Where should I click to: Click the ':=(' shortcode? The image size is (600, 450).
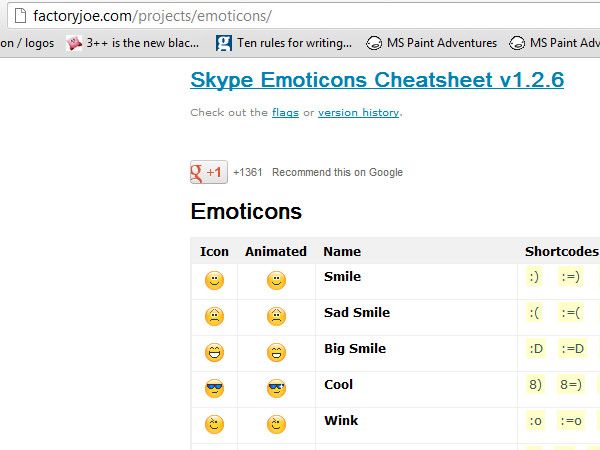[570, 313]
